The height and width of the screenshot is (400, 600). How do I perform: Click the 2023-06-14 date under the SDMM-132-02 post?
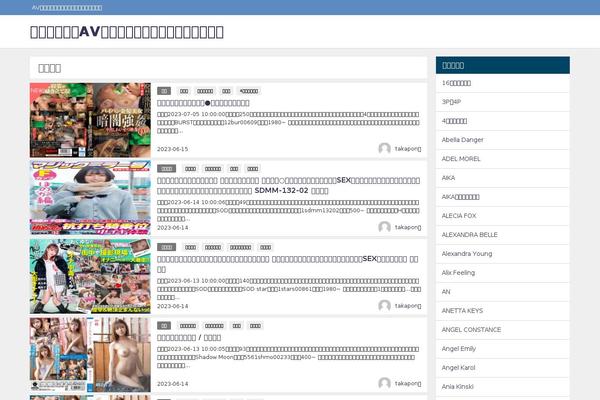click(x=173, y=228)
